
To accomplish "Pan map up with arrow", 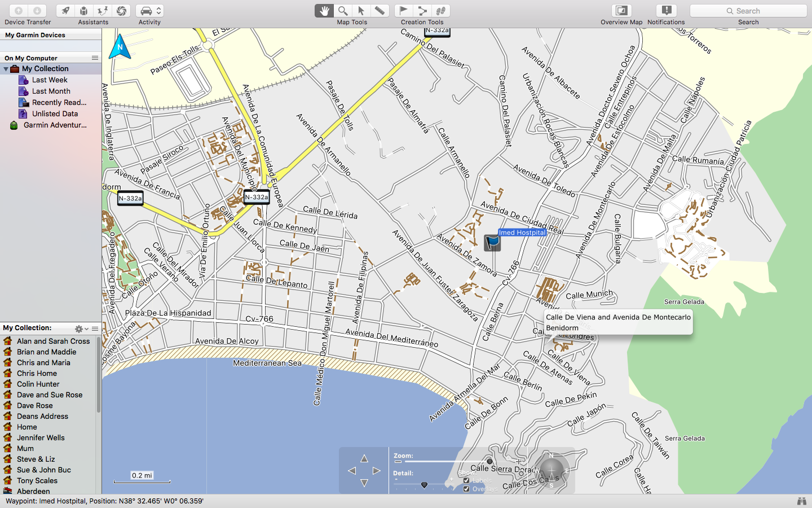I will pos(364,458).
